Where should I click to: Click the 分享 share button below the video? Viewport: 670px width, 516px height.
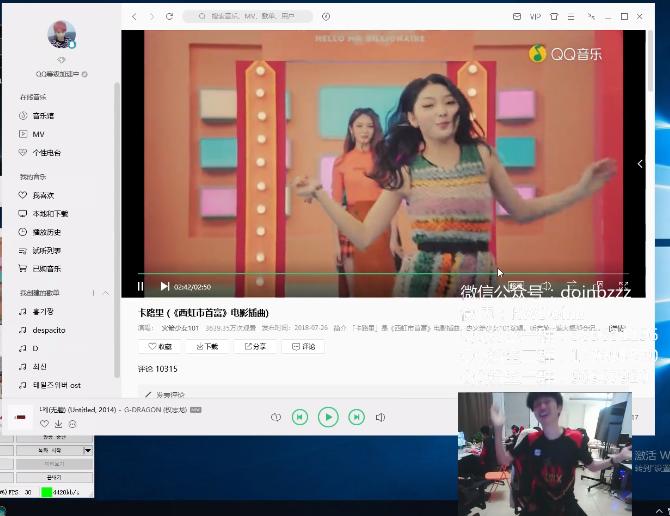(x=256, y=346)
